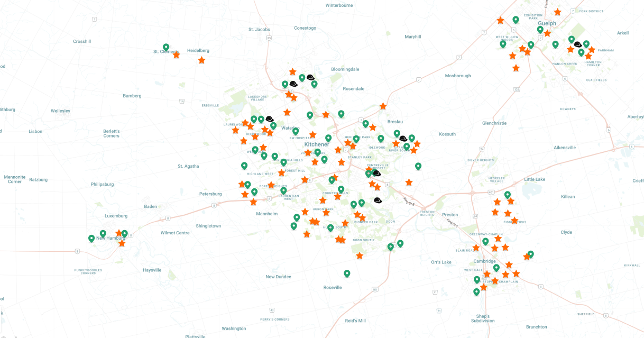Click the Guelph city label

point(547,23)
